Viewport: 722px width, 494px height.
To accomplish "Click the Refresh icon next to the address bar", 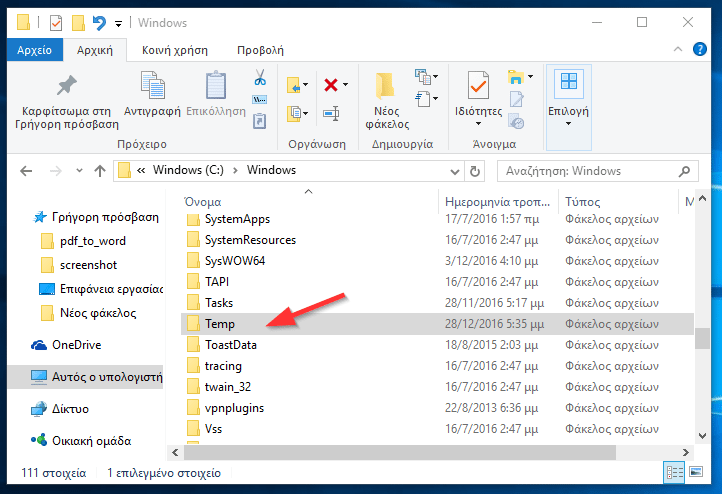I will (475, 171).
